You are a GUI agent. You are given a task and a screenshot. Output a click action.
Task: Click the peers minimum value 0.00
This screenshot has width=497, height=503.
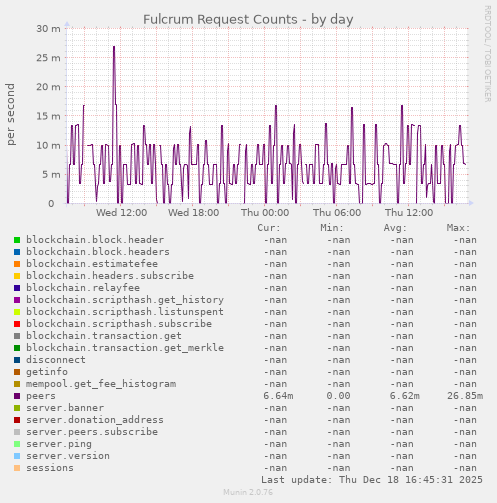[x=338, y=396]
